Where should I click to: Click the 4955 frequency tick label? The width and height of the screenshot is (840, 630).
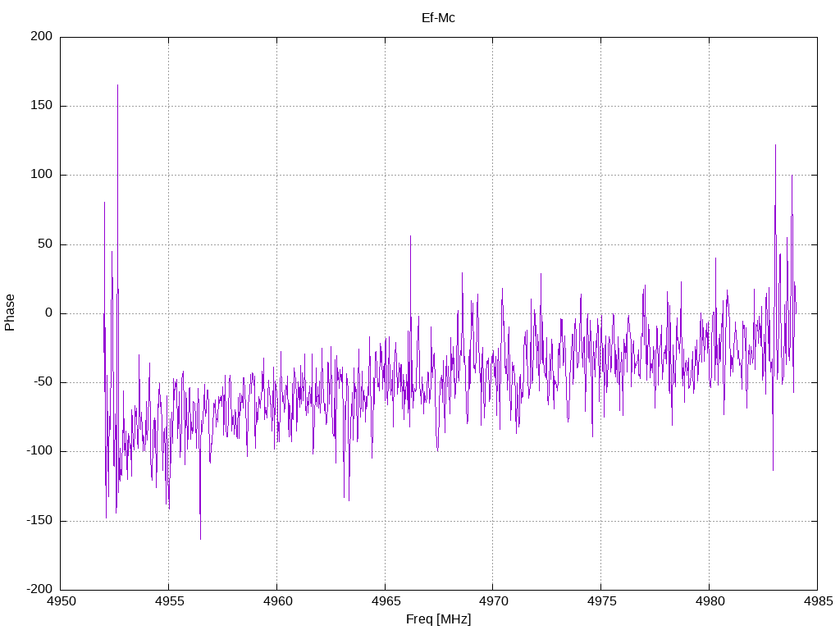tap(169, 601)
